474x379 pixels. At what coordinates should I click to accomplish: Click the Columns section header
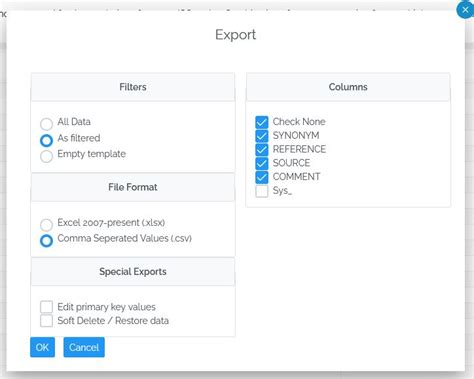348,87
